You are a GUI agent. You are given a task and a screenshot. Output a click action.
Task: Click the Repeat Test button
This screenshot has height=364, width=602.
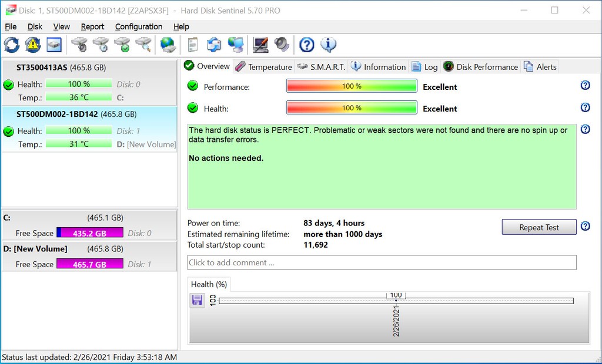click(x=539, y=227)
